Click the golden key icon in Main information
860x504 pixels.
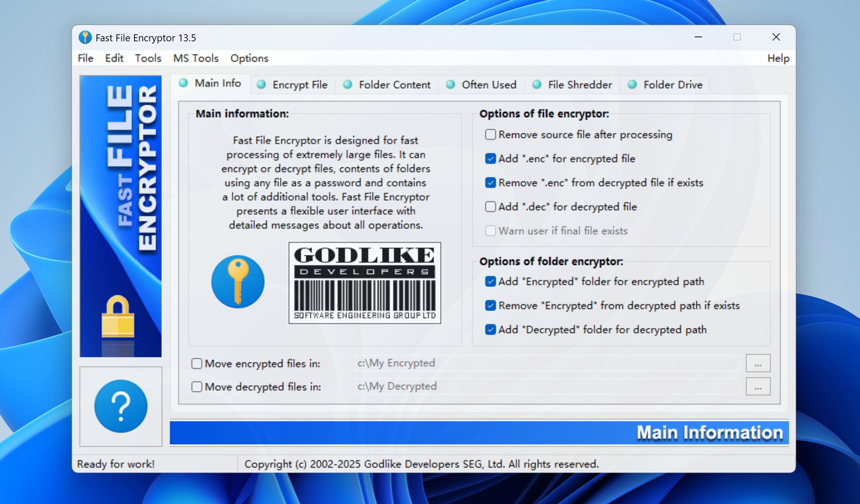[238, 282]
